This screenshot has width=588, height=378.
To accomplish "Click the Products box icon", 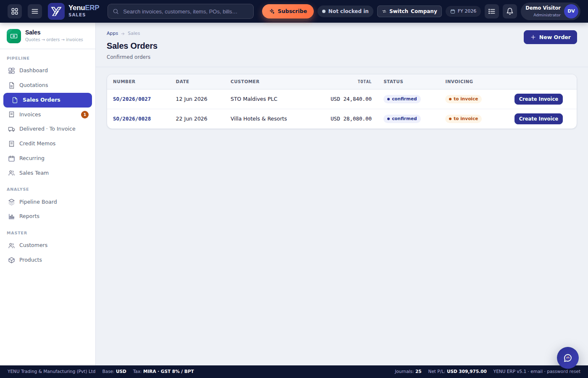I will pos(12,260).
